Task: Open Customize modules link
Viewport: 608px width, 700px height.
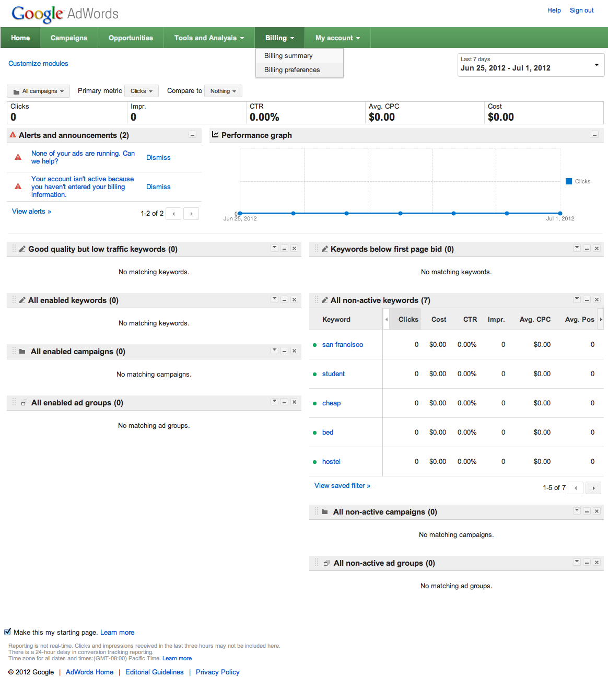Action: click(x=38, y=64)
